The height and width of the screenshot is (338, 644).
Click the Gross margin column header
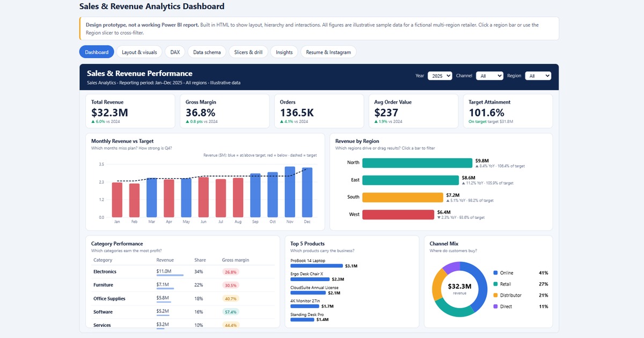[236, 260]
